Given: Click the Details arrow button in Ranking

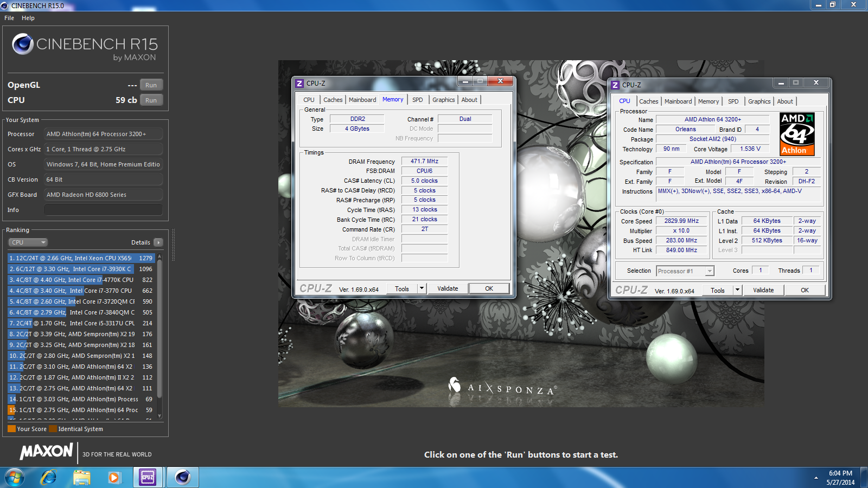Looking at the screenshot, I should point(158,242).
